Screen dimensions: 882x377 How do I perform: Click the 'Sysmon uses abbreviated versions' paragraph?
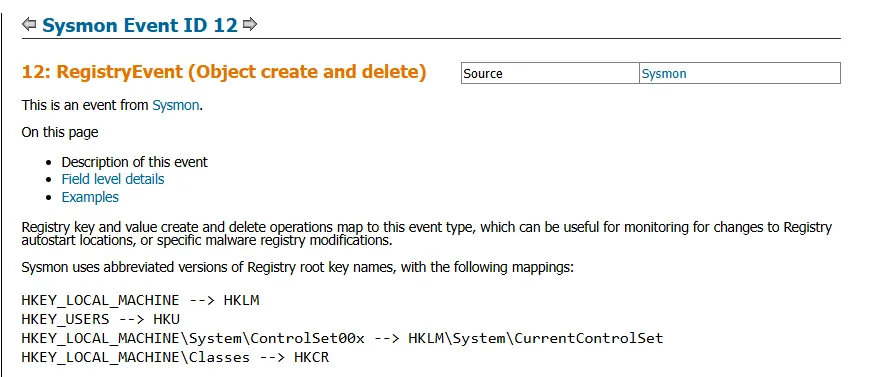coord(298,267)
